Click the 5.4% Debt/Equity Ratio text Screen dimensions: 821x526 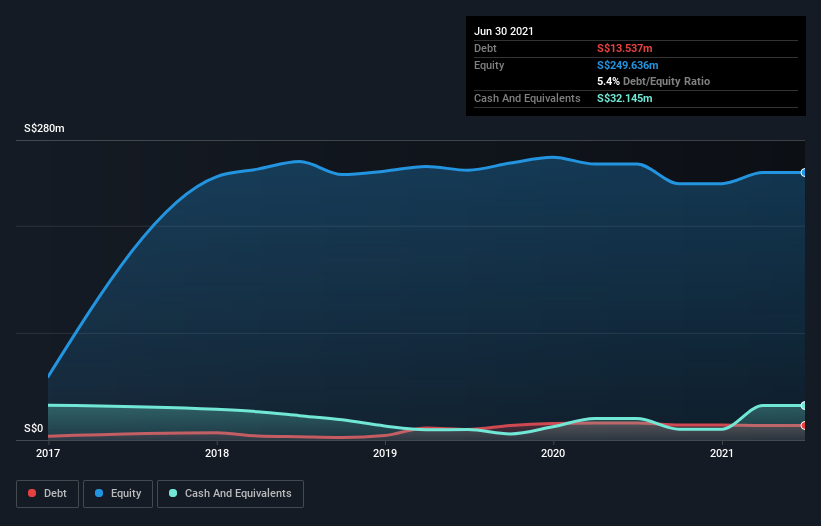click(653, 81)
